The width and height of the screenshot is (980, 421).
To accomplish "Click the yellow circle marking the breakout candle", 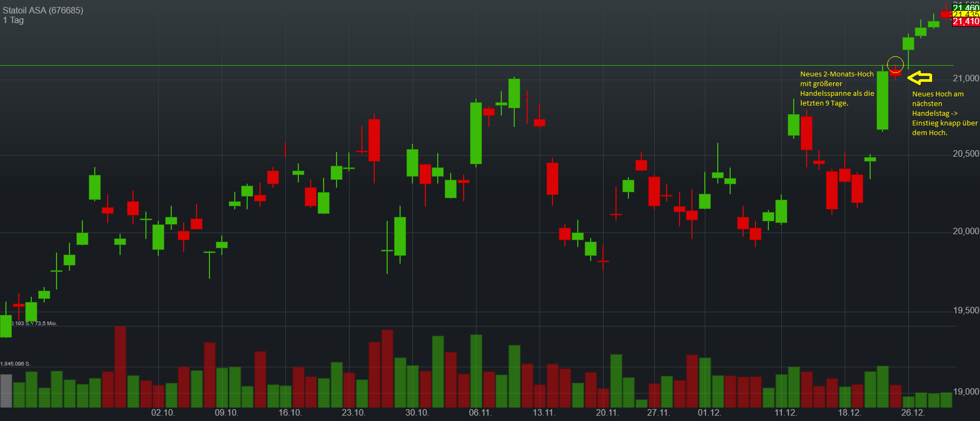I will [x=895, y=64].
